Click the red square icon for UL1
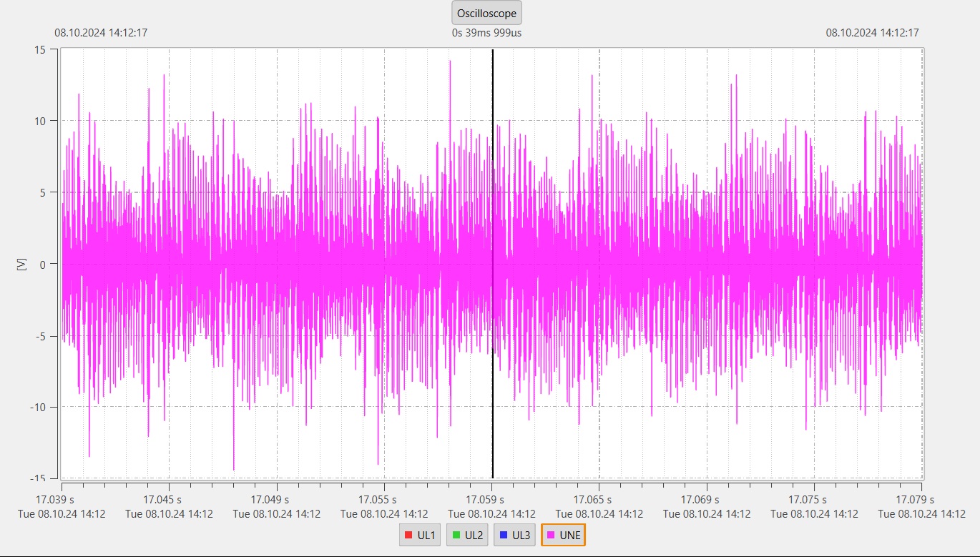Image resolution: width=980 pixels, height=557 pixels. click(x=408, y=535)
